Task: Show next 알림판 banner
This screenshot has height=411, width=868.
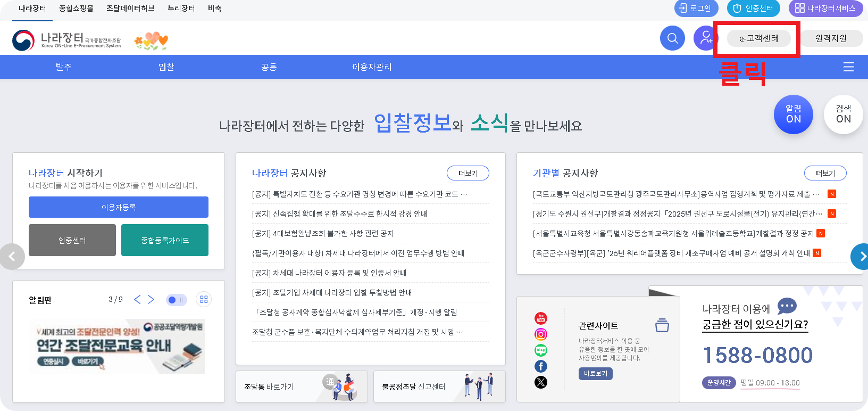Action: (x=151, y=300)
